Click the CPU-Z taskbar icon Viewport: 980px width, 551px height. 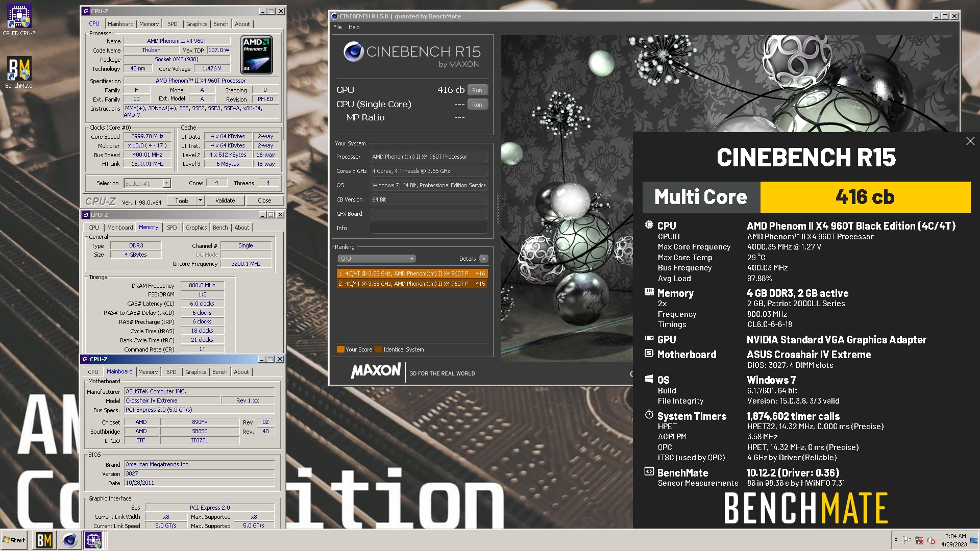click(x=93, y=540)
